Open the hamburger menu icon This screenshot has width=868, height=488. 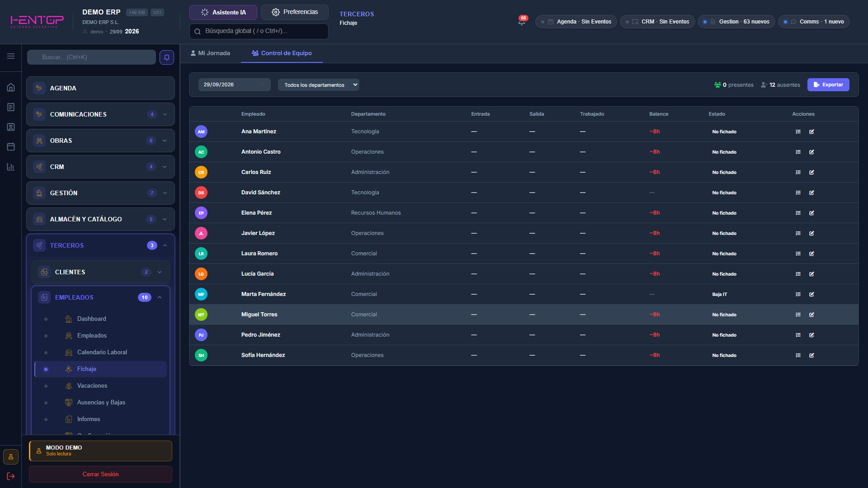(11, 56)
